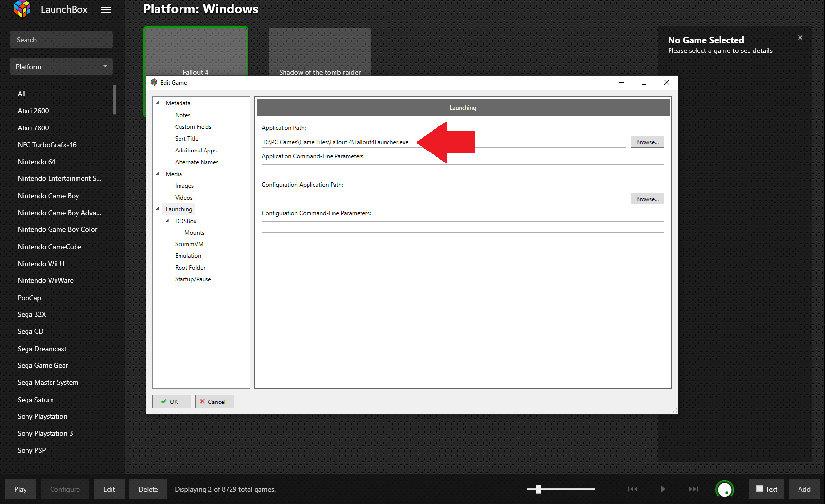This screenshot has width=825, height=504.
Task: Focus Configuration Application Path field
Action: coord(444,199)
